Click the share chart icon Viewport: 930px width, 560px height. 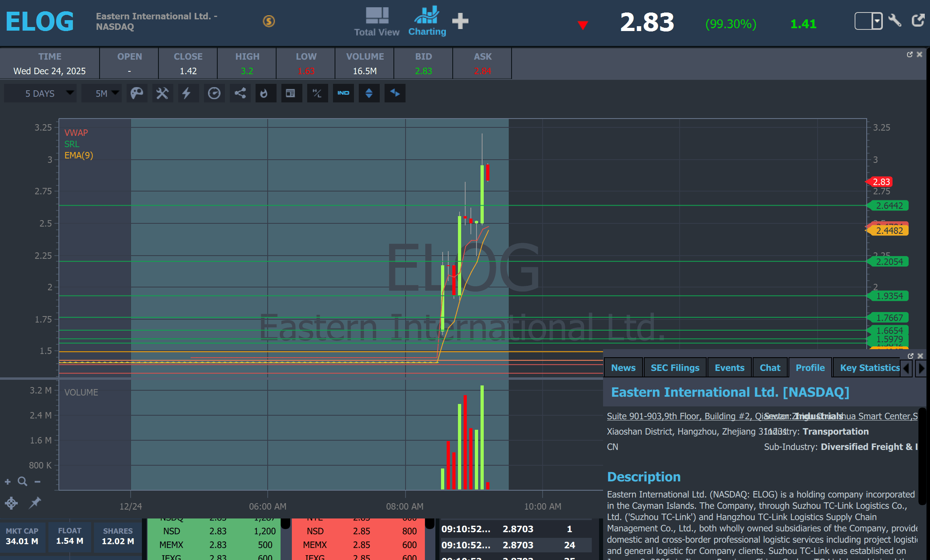240,94
